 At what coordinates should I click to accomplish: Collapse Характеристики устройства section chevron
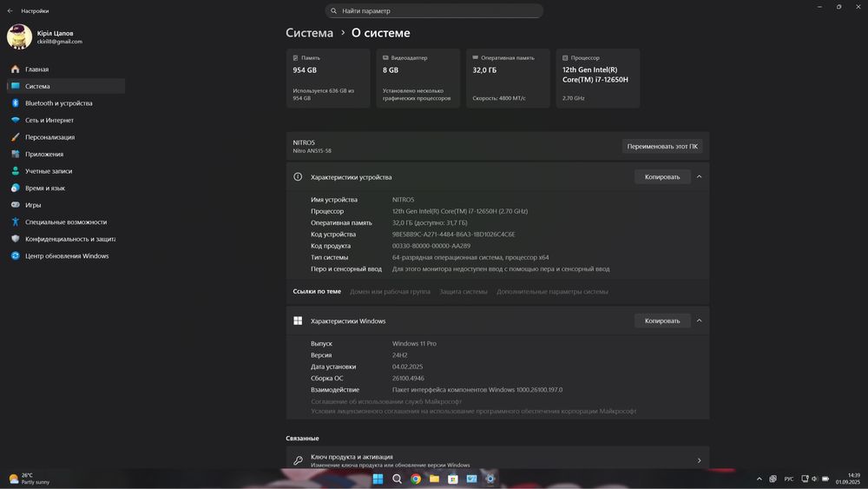[699, 176]
